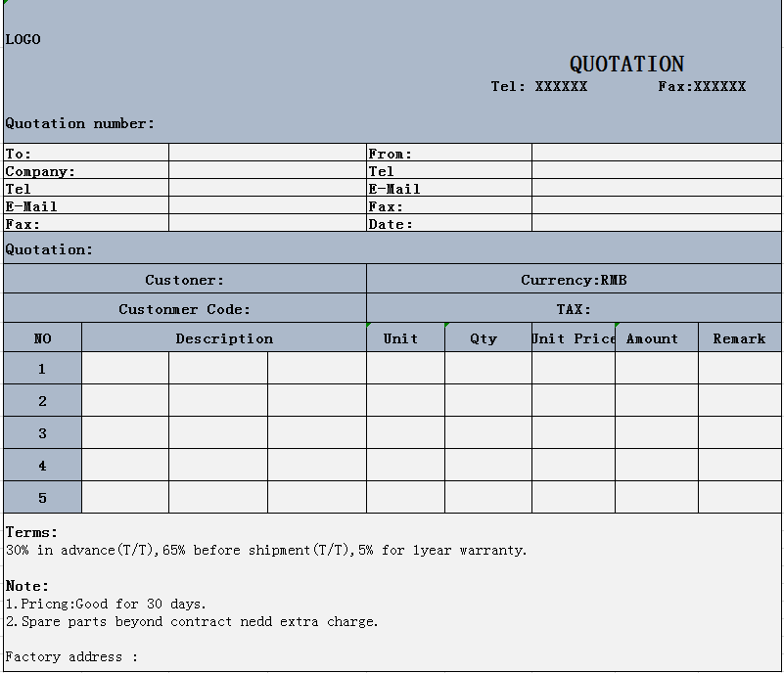Click the Unit cell in row 1
This screenshot has width=784, height=673.
[x=405, y=368]
